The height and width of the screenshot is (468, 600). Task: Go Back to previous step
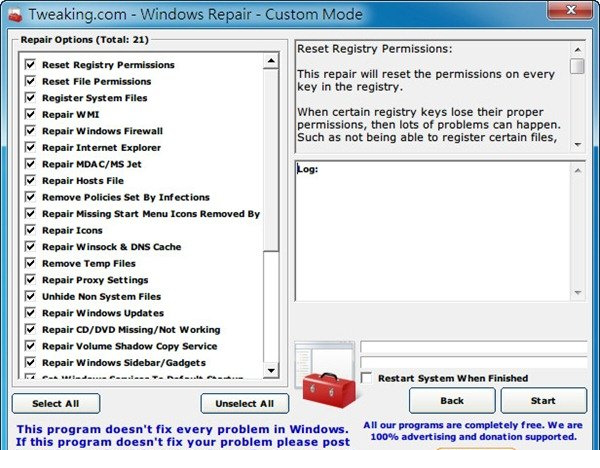(x=452, y=401)
